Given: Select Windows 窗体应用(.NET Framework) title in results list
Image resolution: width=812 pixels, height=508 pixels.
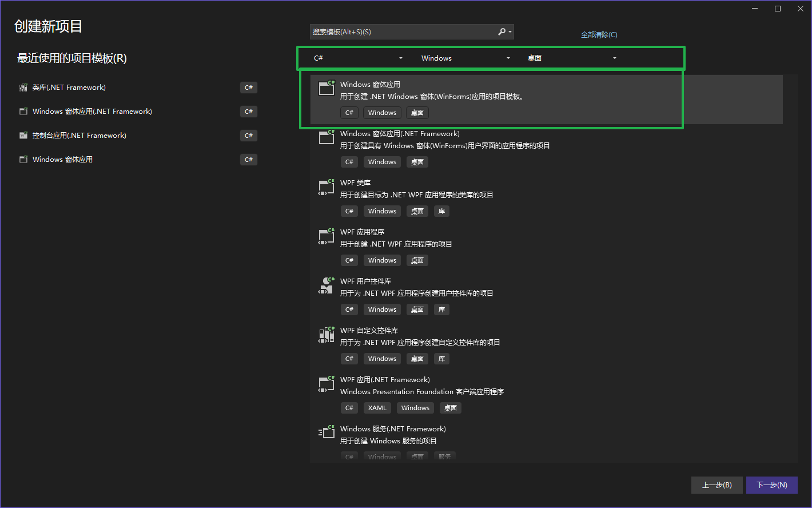Looking at the screenshot, I should click(400, 134).
